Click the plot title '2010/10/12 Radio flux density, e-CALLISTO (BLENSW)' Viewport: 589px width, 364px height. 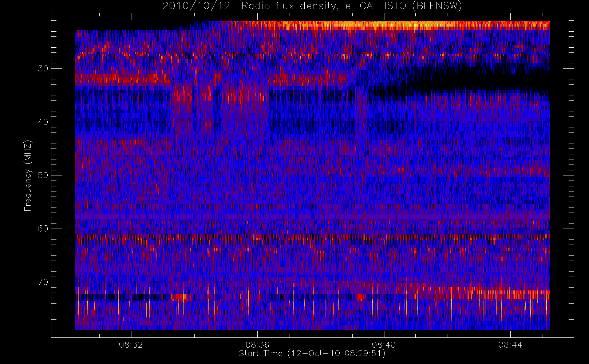(312, 6)
